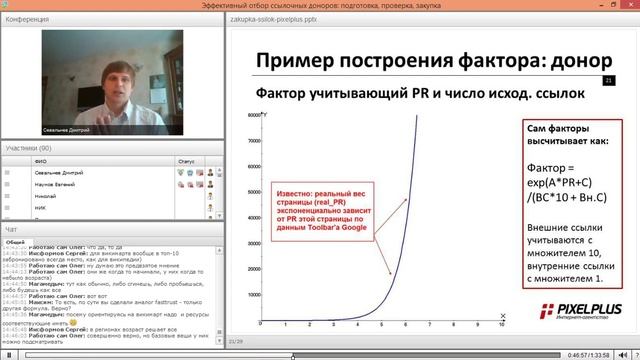This screenshot has height=360, width=640.
Task: Click user avatar icon for НИК
Action: click(210, 208)
